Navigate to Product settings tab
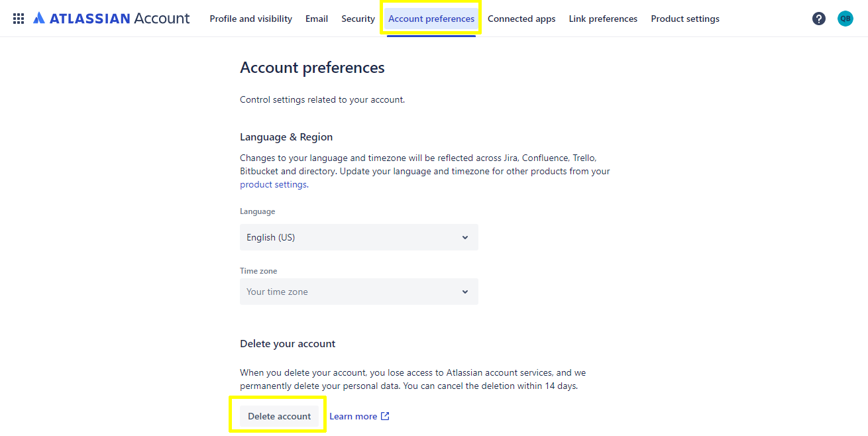 [x=685, y=19]
